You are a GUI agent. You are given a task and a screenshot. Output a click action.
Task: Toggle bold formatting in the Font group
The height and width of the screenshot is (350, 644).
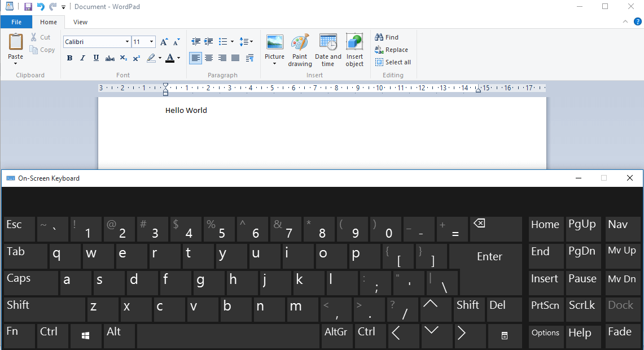coord(69,58)
